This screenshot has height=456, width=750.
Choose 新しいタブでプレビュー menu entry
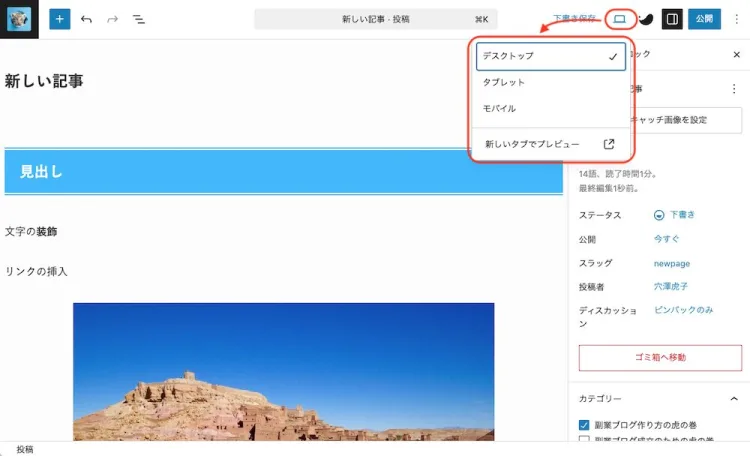pyautogui.click(x=551, y=144)
